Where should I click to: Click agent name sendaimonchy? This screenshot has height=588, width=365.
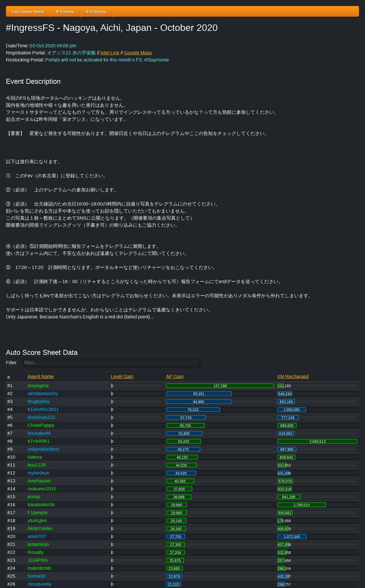coord(43,394)
